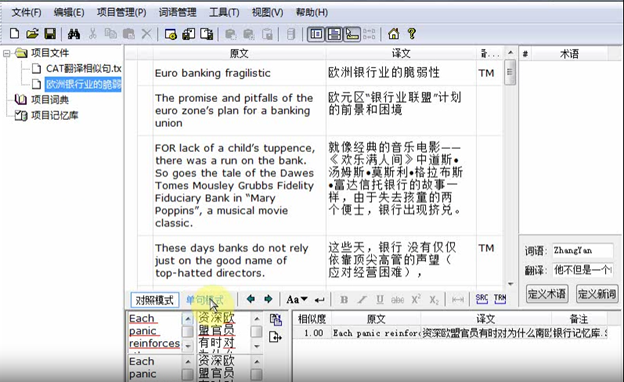Open the 词语管理 menu

[177, 13]
